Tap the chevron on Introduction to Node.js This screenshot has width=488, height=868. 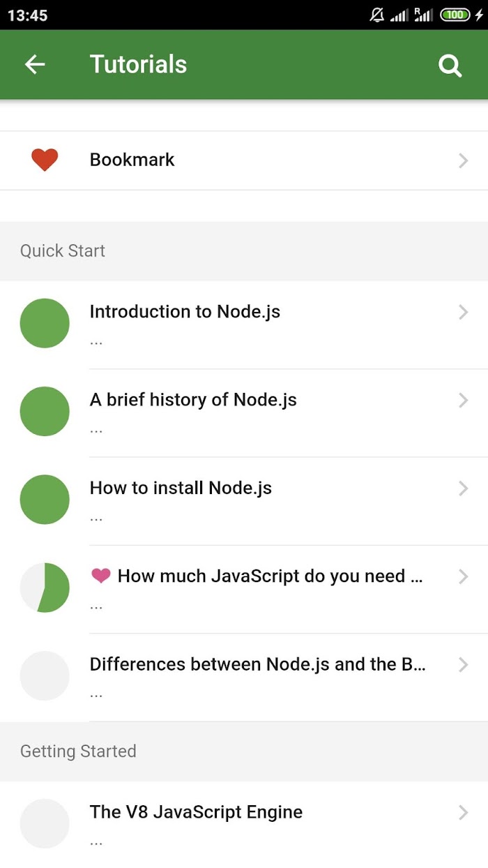tap(464, 312)
